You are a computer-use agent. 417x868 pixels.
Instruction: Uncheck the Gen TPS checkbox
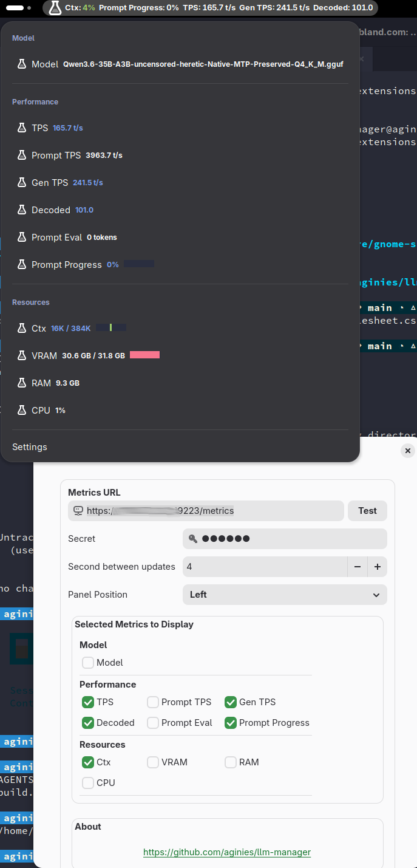pyautogui.click(x=231, y=702)
